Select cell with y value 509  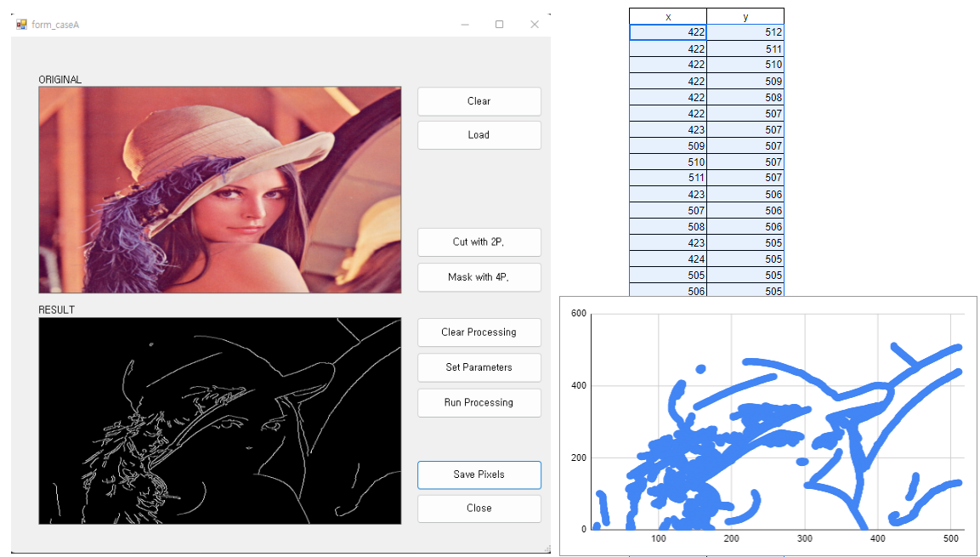click(x=745, y=82)
